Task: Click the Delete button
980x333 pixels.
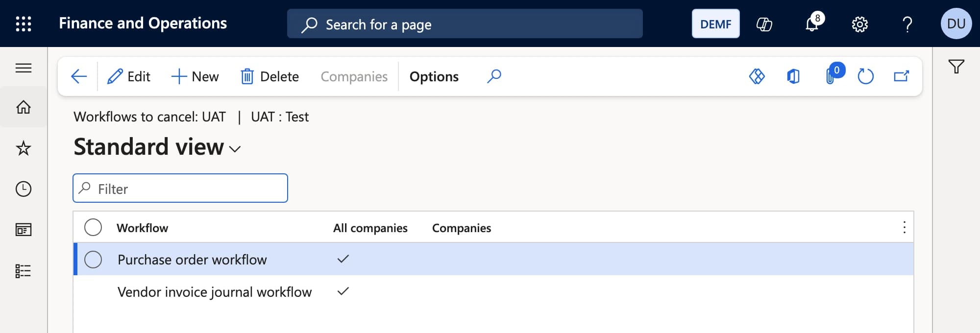Action: point(269,76)
